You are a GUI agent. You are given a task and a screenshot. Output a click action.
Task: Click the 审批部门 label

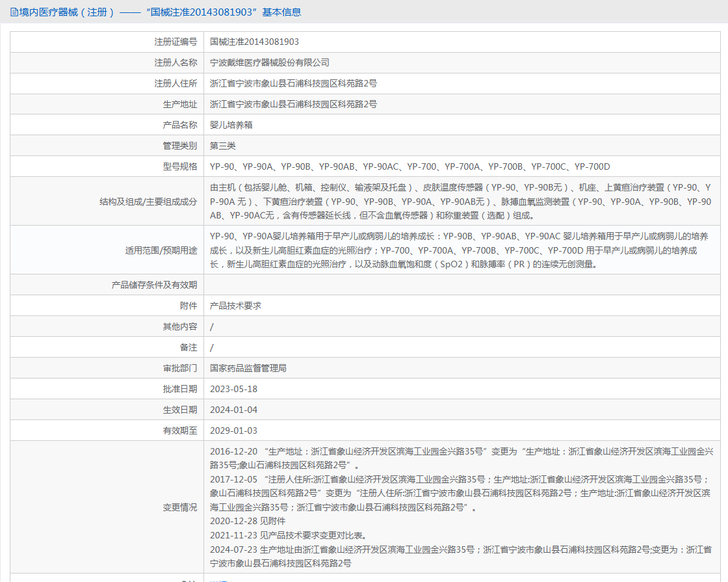pyautogui.click(x=179, y=368)
